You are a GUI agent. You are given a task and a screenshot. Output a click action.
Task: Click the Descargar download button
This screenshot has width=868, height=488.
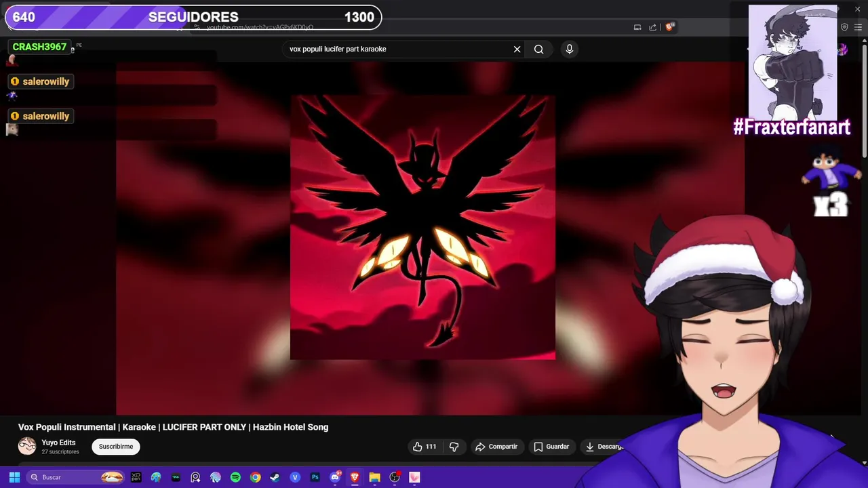click(604, 447)
